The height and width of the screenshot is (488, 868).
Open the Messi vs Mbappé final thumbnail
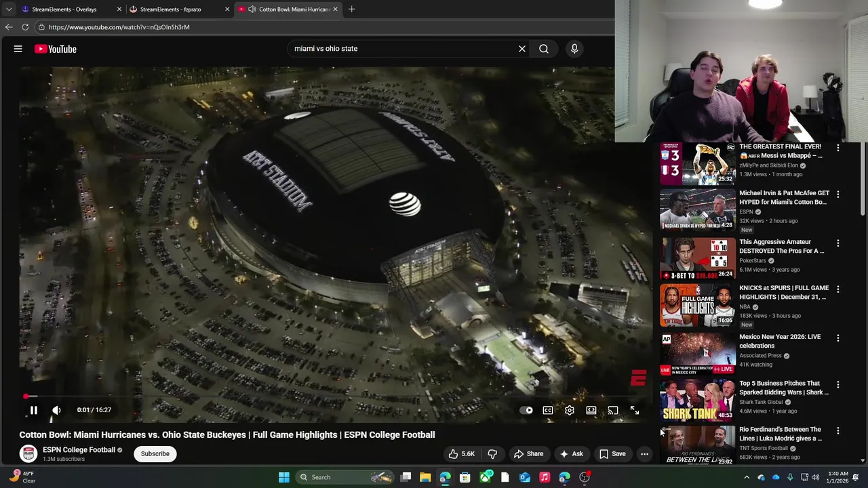click(x=698, y=163)
